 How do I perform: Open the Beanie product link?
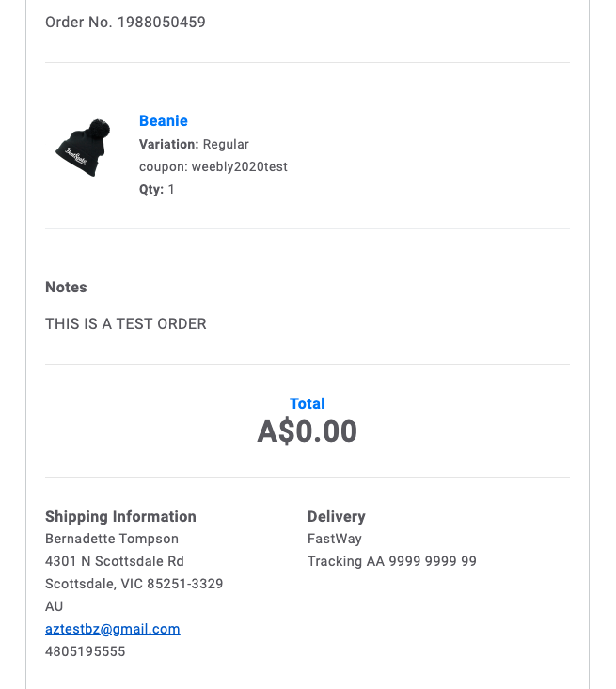pyautogui.click(x=163, y=121)
